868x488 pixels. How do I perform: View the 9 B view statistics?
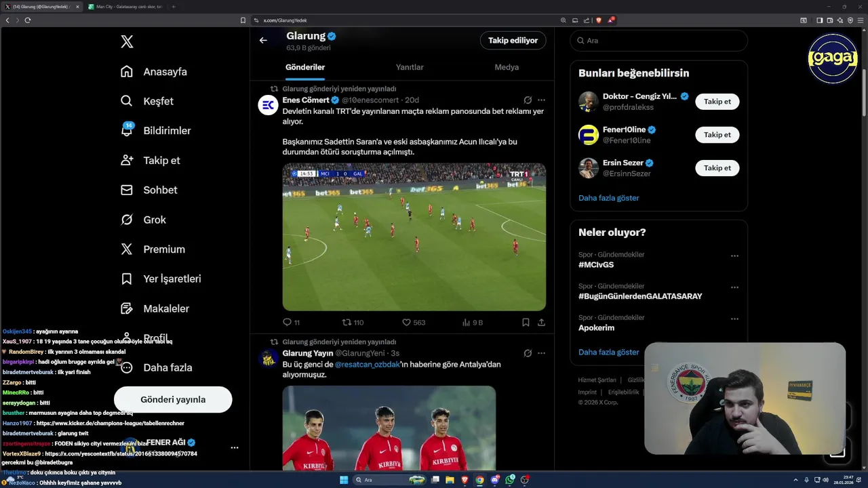pos(473,323)
